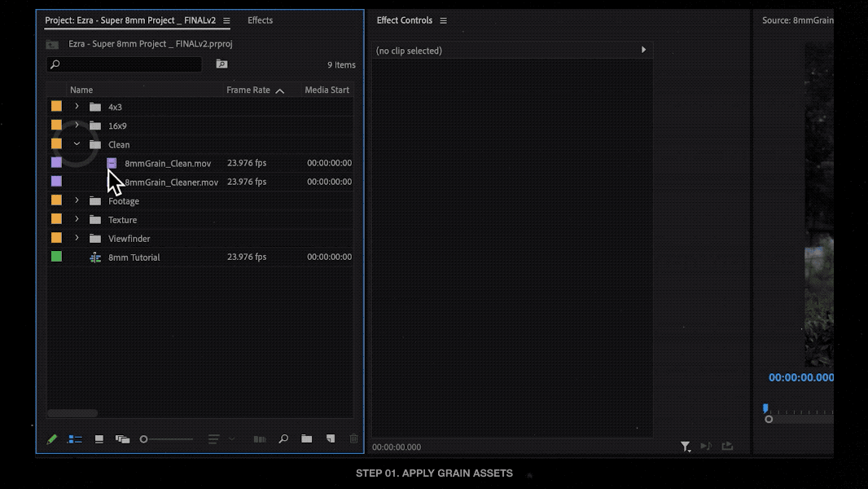The image size is (868, 489).
Task: Expand the 16x9 bin
Action: coord(77,126)
